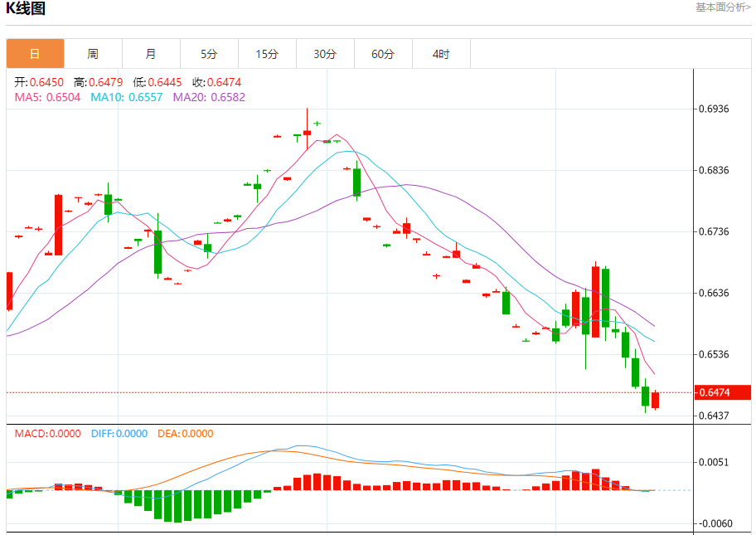
Task: Click the 0.6936 price axis label
Action: 714,109
